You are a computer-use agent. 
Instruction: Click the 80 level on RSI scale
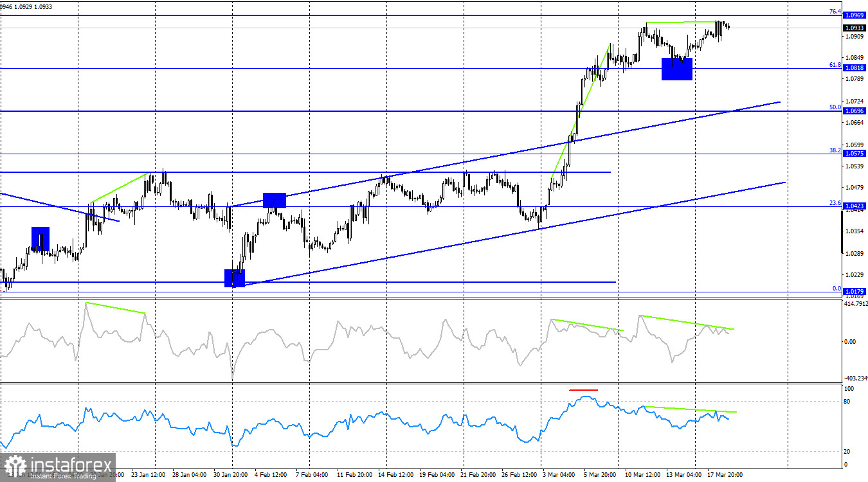tap(847, 402)
